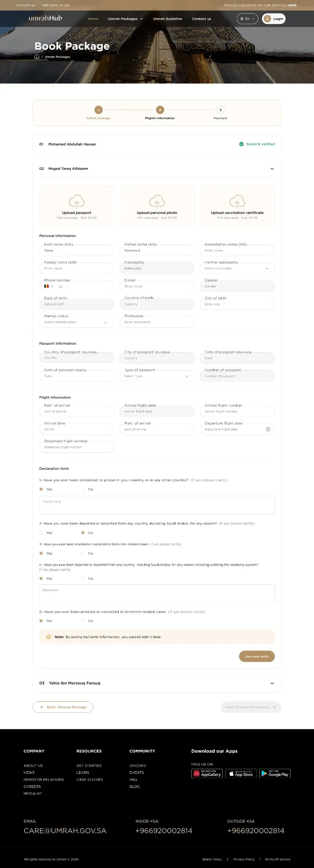Screen dimensions: 314x868
Task: Click the Back: Choose Package button
Action: click(x=63, y=707)
